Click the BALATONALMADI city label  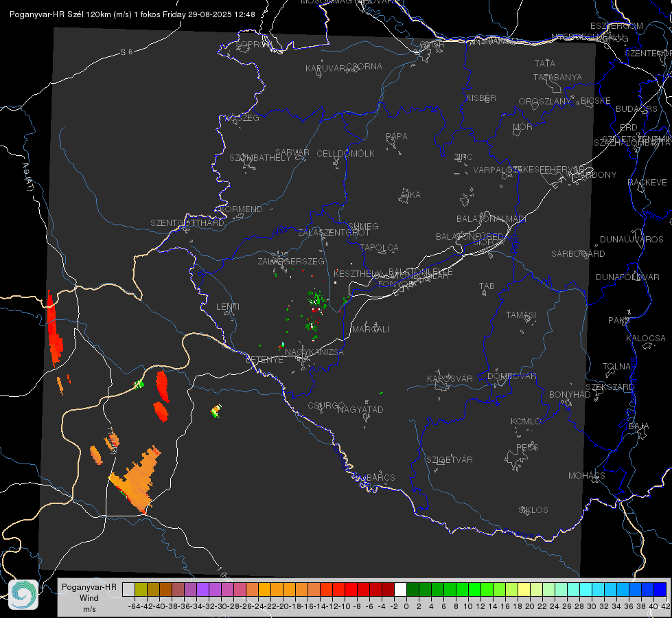click(x=491, y=218)
